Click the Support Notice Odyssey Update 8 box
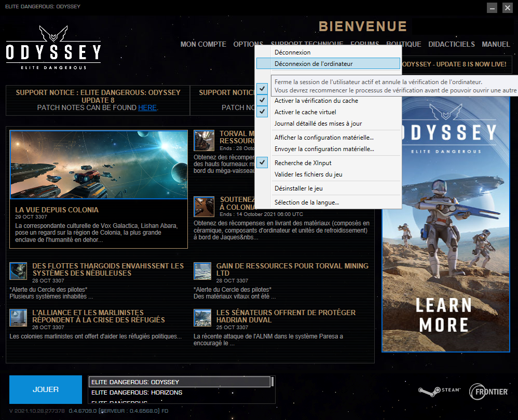The width and height of the screenshot is (518, 420). tap(98, 100)
